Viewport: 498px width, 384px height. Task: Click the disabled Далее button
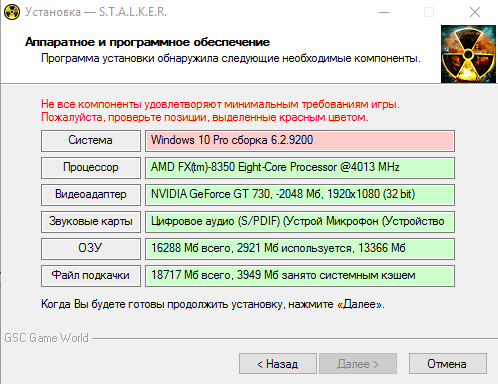pos(358,364)
